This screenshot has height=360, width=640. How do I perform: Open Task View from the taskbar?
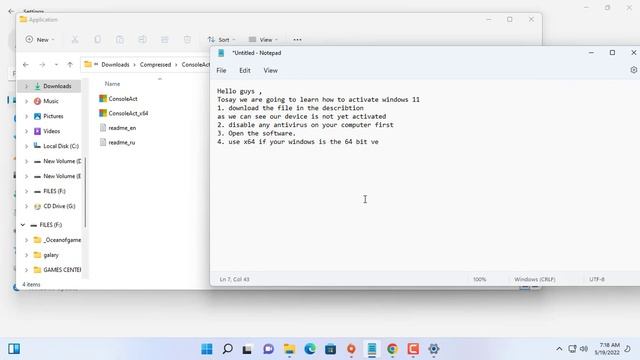(247, 349)
